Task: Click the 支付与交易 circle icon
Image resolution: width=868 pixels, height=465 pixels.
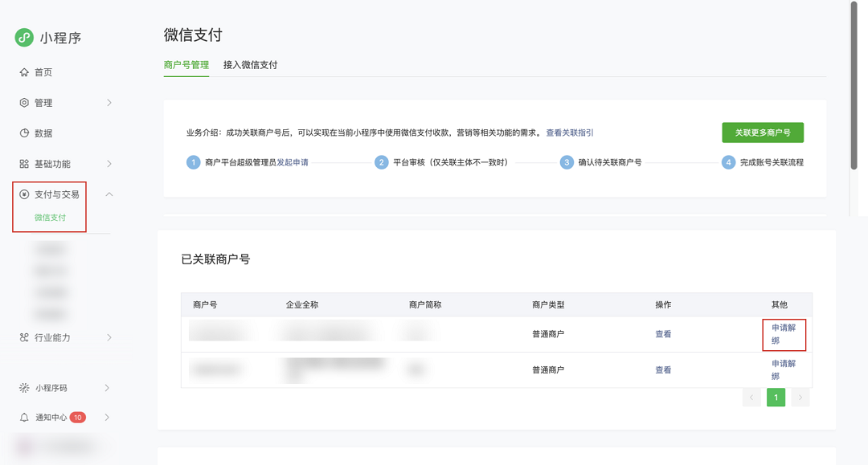Action: coord(24,194)
